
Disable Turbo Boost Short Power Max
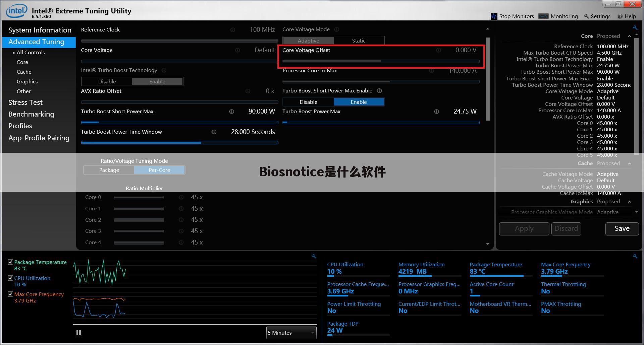point(308,102)
